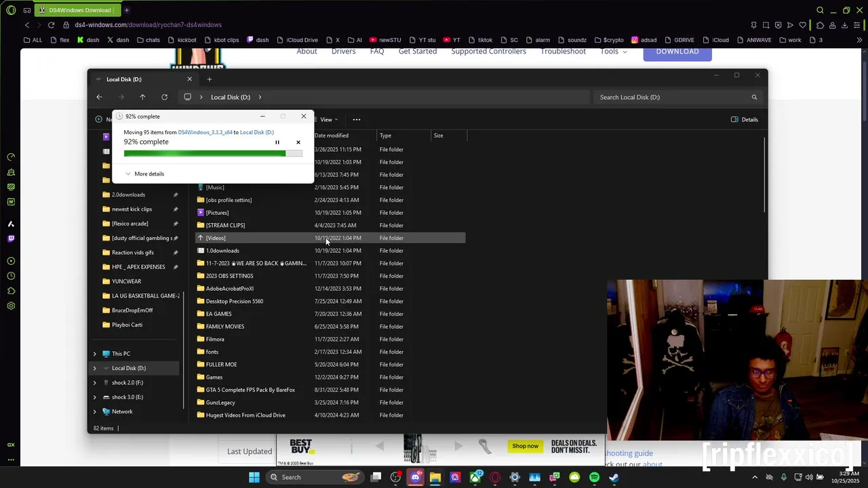The width and height of the screenshot is (868, 488).
Task: Expand shock 2.0 (F:) drive node
Action: click(x=94, y=383)
